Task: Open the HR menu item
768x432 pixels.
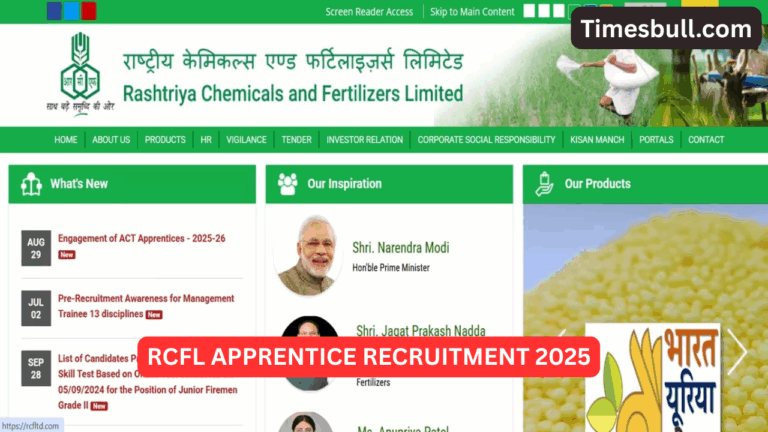Action: tap(206, 140)
